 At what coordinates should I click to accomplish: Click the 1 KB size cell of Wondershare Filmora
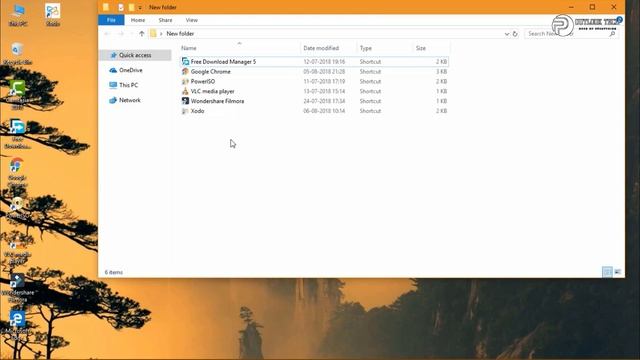pos(441,101)
